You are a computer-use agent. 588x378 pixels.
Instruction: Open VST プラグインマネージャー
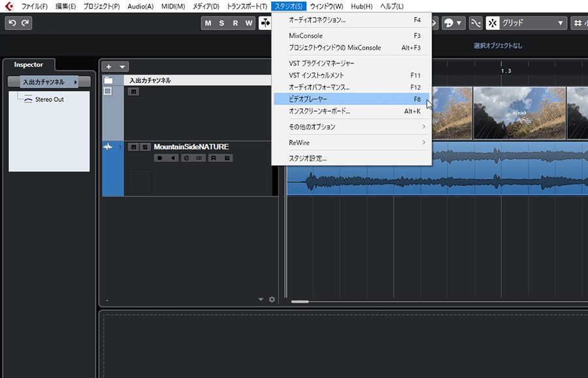[x=351, y=63]
